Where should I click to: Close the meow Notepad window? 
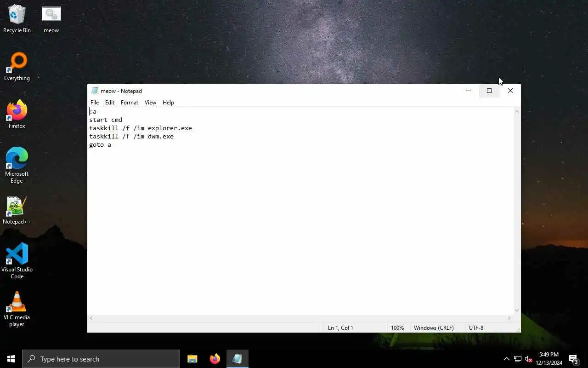click(510, 91)
